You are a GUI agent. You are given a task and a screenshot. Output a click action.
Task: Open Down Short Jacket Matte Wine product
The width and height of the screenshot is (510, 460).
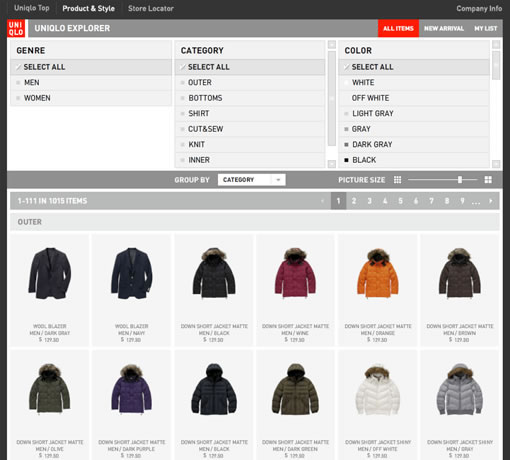(295, 290)
